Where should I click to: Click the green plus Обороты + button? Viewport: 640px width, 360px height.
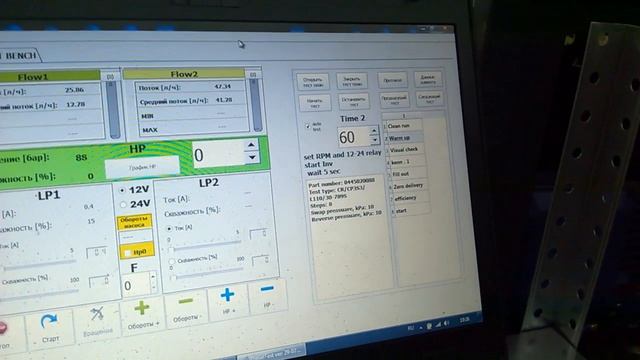pyautogui.click(x=143, y=314)
